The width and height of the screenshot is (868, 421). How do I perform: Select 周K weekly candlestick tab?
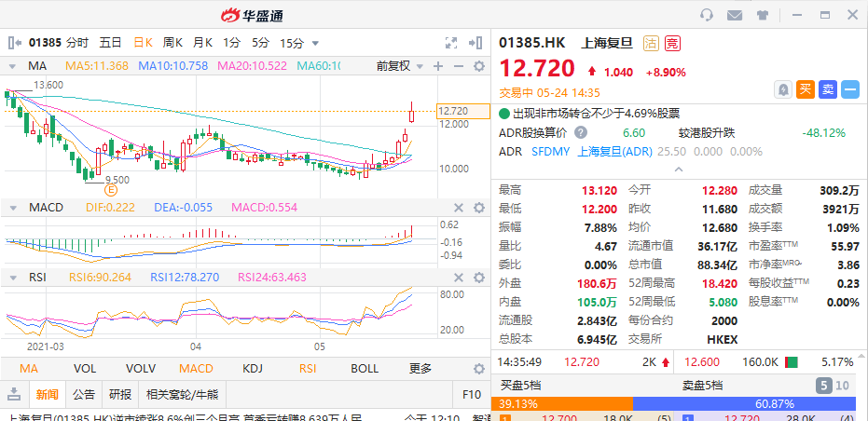pyautogui.click(x=172, y=43)
